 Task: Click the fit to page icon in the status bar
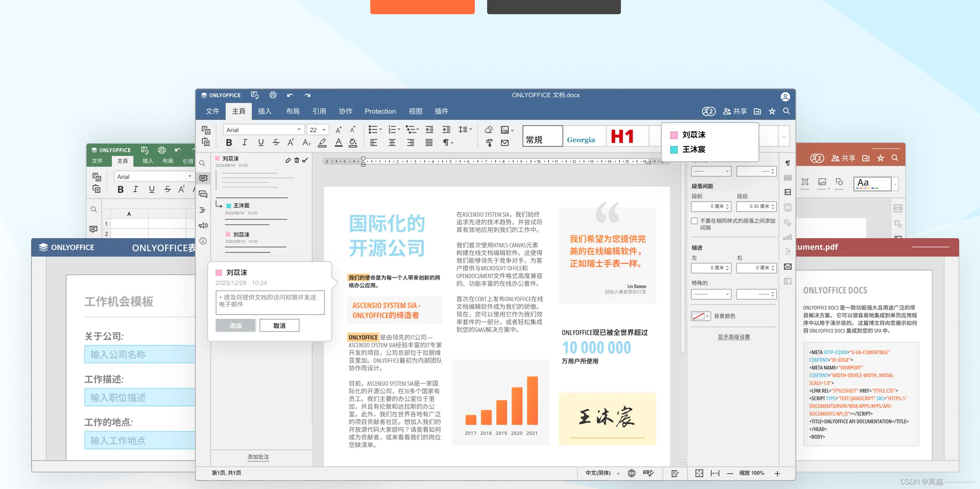pyautogui.click(x=699, y=473)
